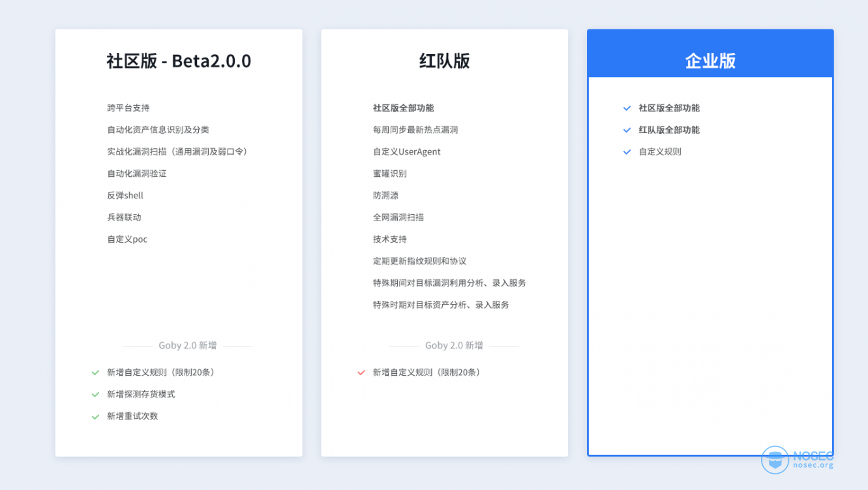
Task: Click the 技术支持 feature text
Action: tap(389, 239)
